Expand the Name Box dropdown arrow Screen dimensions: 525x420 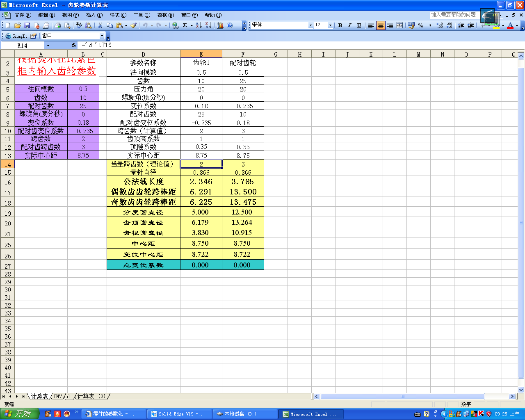pos(48,46)
